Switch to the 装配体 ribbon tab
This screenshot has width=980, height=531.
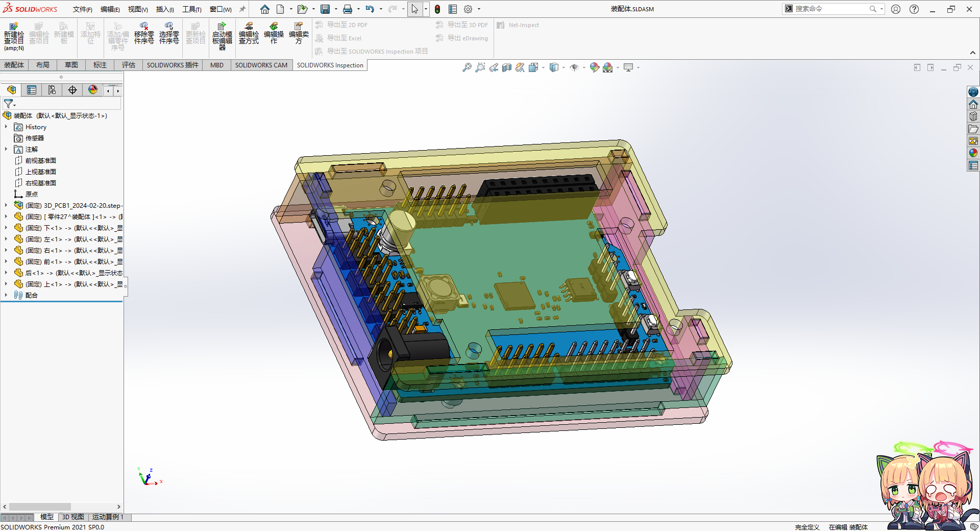(x=14, y=65)
